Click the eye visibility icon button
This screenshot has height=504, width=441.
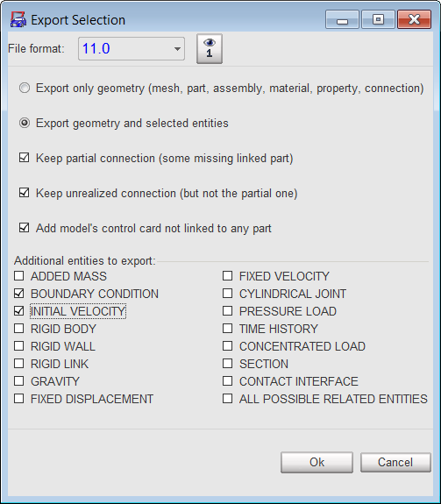click(x=210, y=48)
